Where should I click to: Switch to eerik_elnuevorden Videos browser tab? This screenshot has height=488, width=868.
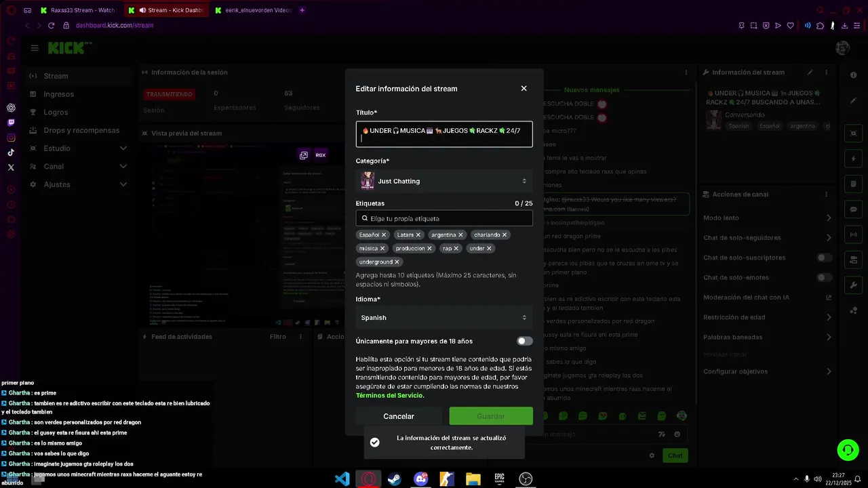(254, 10)
